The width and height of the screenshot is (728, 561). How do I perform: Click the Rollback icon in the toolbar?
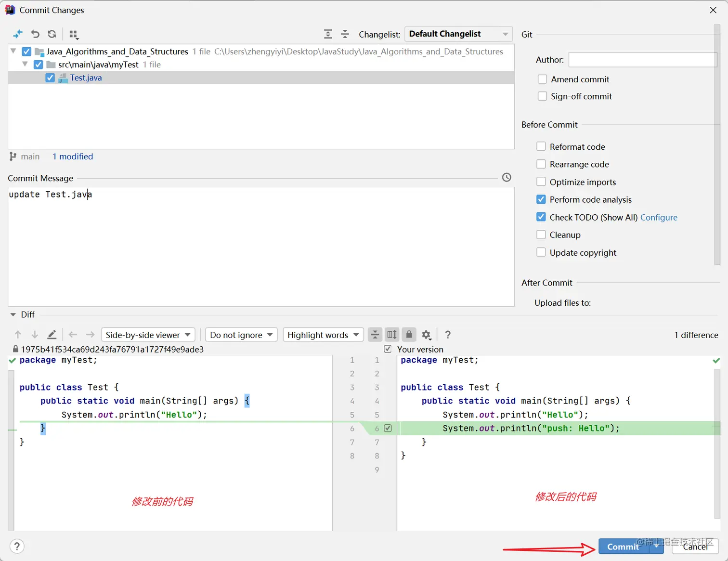tap(35, 34)
